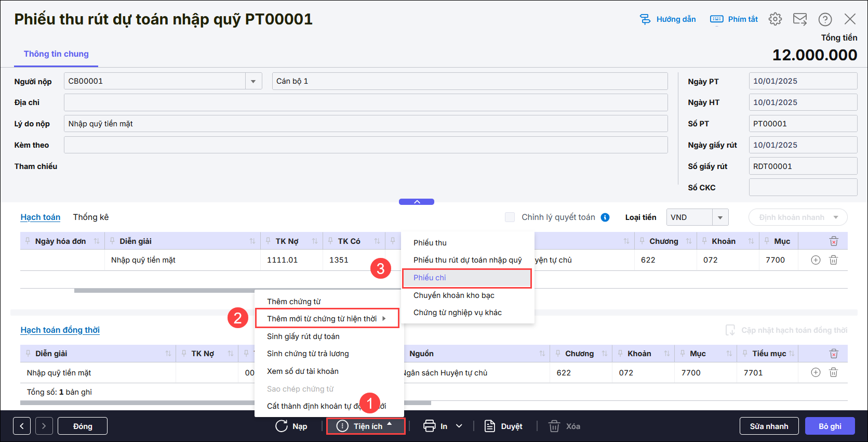This screenshot has width=868, height=442.
Task: Expand the In print options arrow
Action: (x=459, y=426)
